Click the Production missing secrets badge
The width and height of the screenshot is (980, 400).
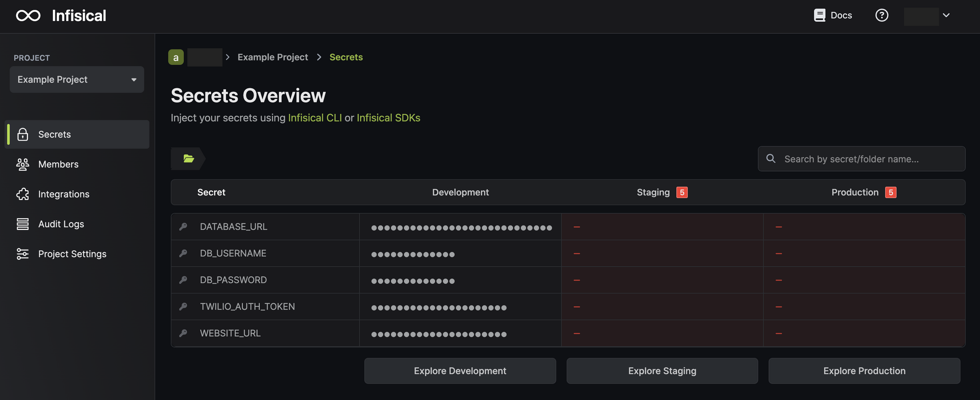[x=890, y=192]
